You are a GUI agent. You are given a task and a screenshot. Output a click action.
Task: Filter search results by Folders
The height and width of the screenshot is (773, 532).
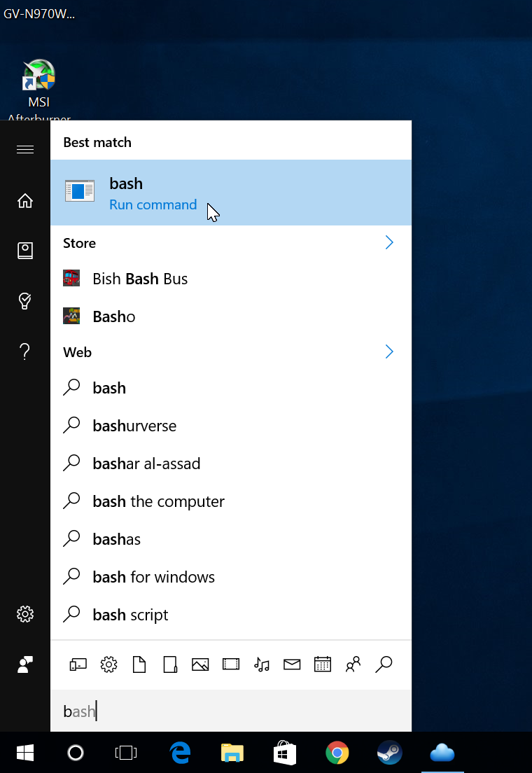170,665
